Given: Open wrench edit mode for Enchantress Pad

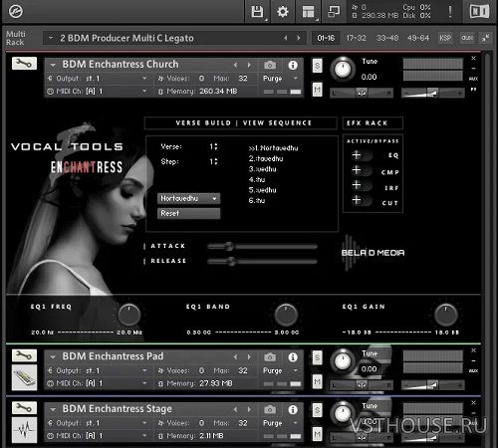Looking at the screenshot, I should (x=24, y=355).
